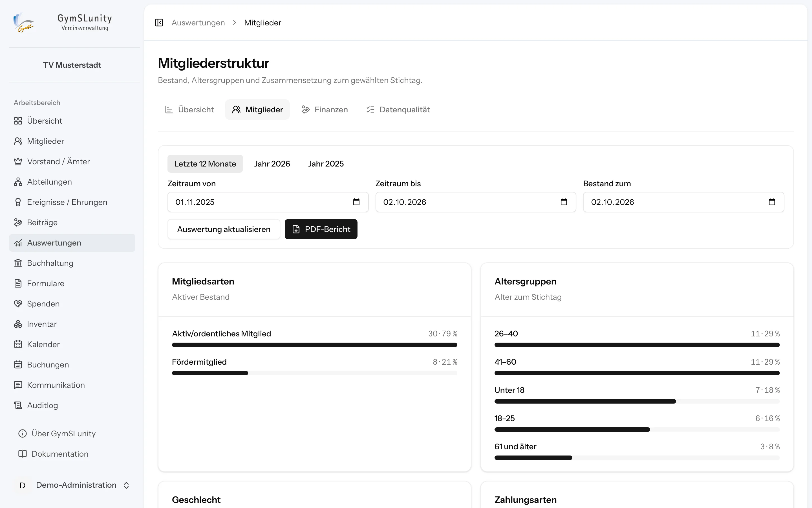Viewport: 812px width, 508px height.
Task: Open Dokumentation book icon
Action: pyautogui.click(x=23, y=454)
